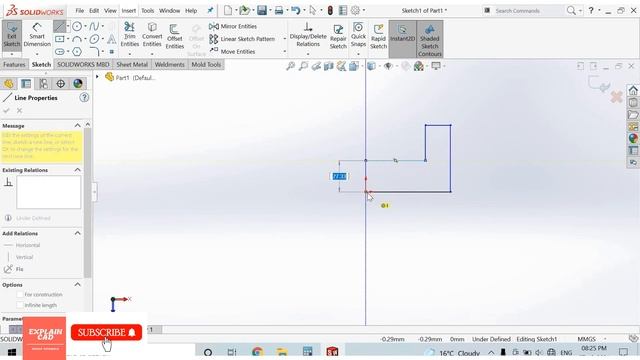
Task: Open the Tools menu
Action: point(147,11)
